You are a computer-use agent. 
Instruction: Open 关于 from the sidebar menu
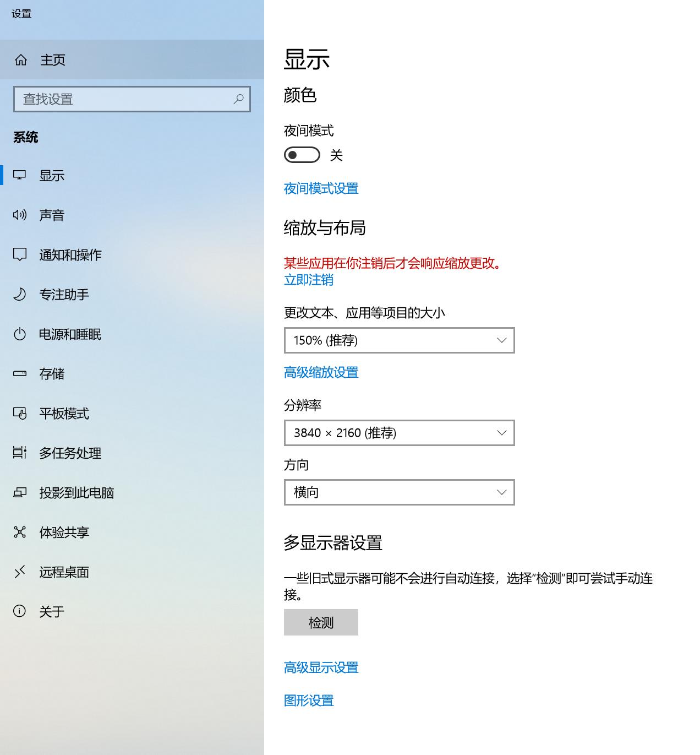[x=52, y=611]
